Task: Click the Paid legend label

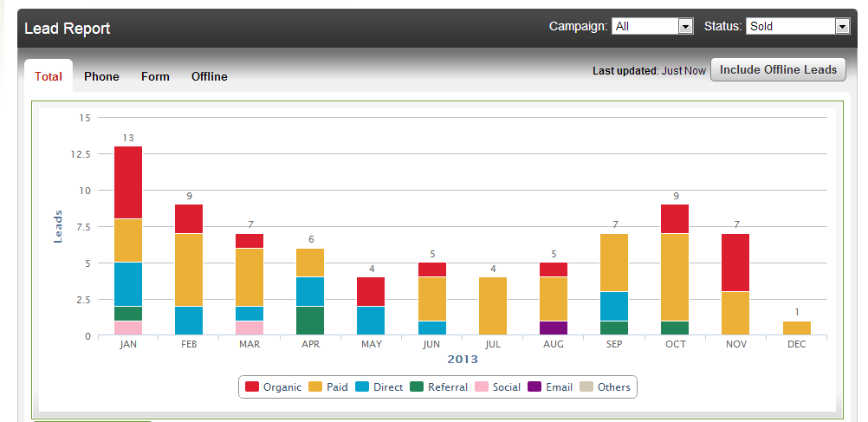Action: [337, 387]
